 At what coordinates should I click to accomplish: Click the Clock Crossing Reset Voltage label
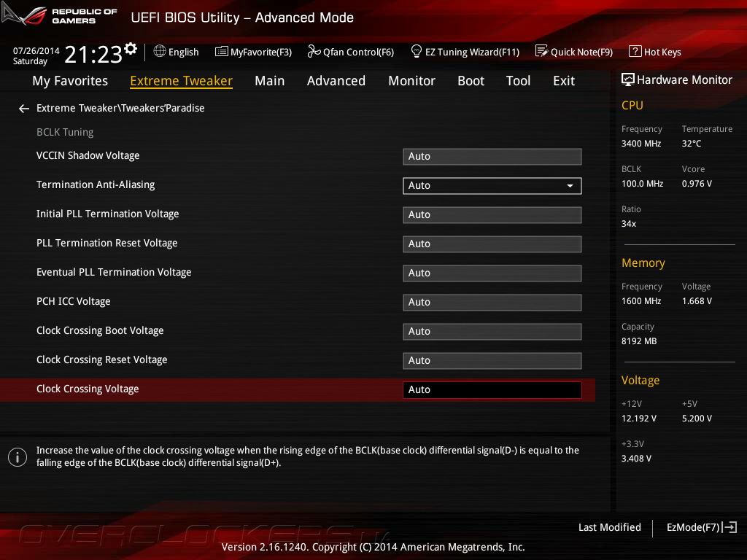(x=102, y=359)
